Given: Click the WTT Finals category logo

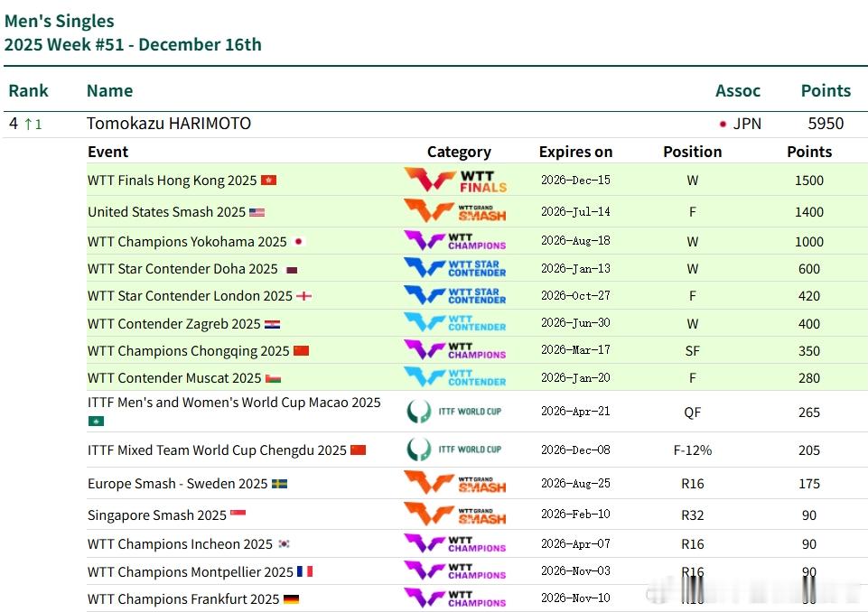Looking at the screenshot, I should point(455,180).
